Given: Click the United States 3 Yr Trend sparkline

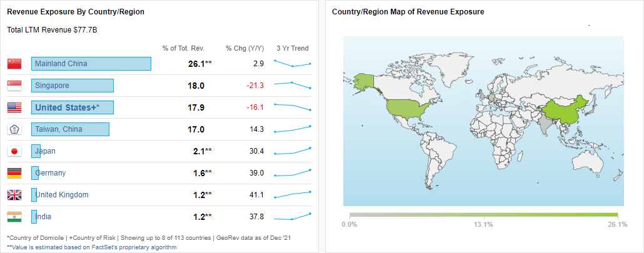Looking at the screenshot, I should click(x=293, y=107).
